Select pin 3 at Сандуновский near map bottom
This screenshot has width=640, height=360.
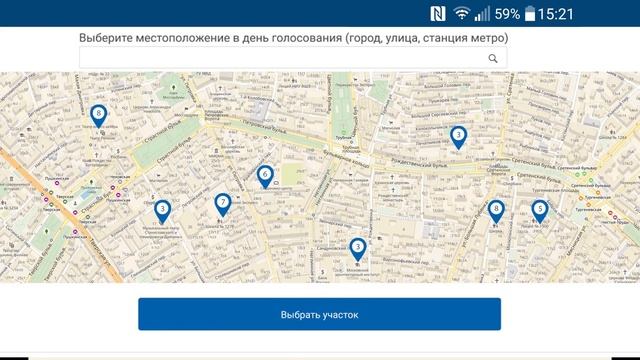(358, 249)
